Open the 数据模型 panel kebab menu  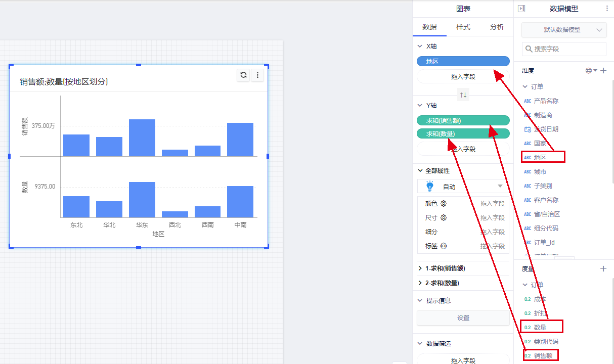[607, 9]
